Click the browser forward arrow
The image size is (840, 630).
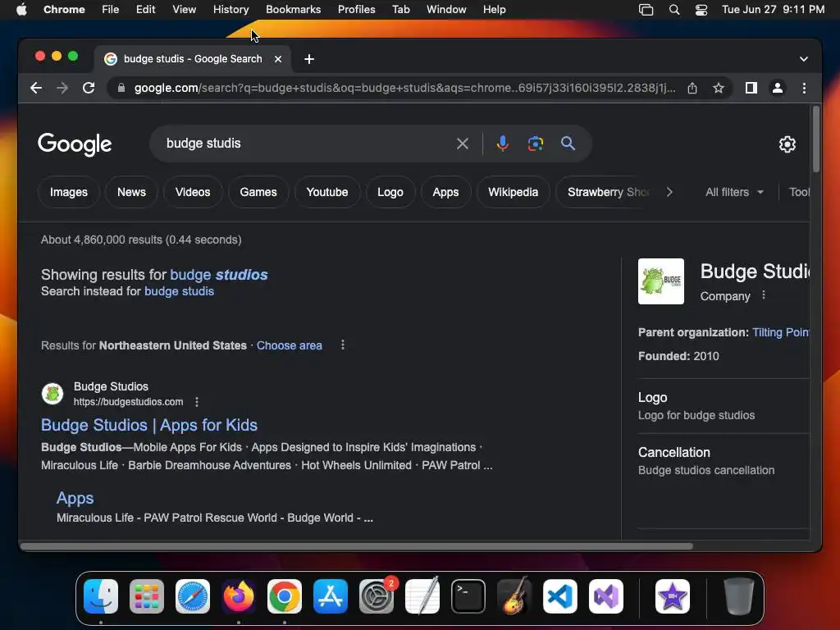click(x=62, y=88)
